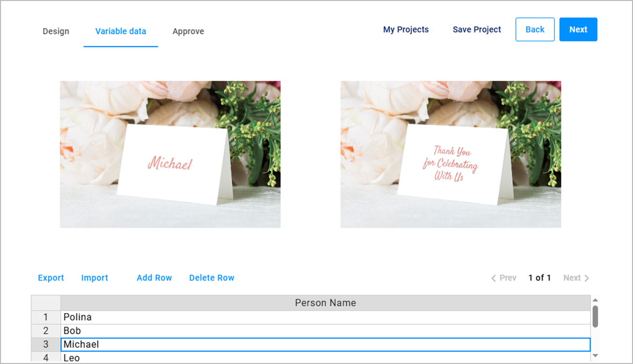The image size is (633, 364).
Task: View the Thank You card preview
Action: click(451, 154)
